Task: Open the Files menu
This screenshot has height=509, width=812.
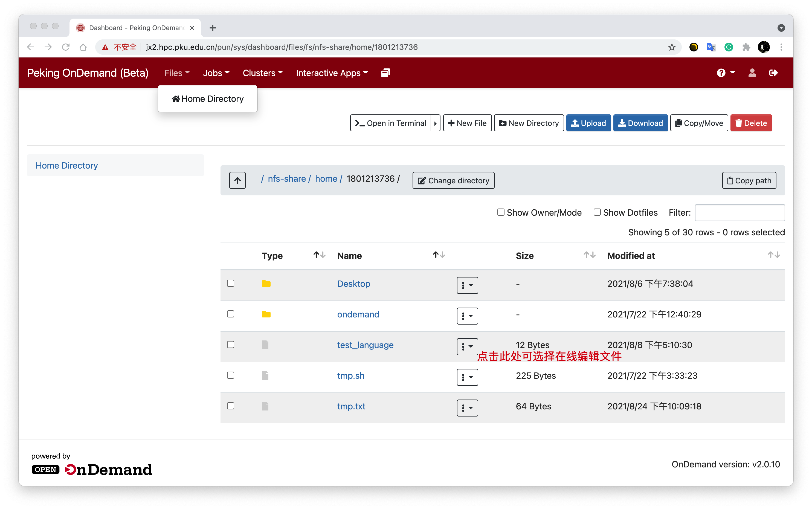Action: 177,73
